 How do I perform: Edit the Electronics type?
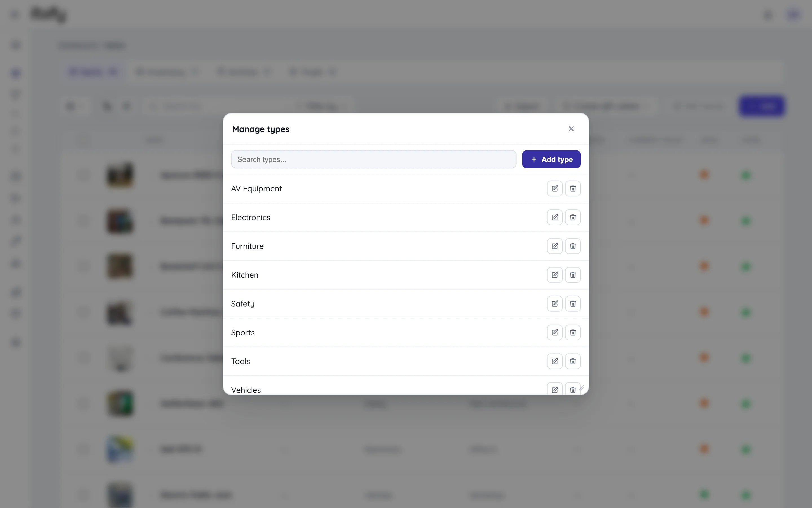tap(555, 217)
